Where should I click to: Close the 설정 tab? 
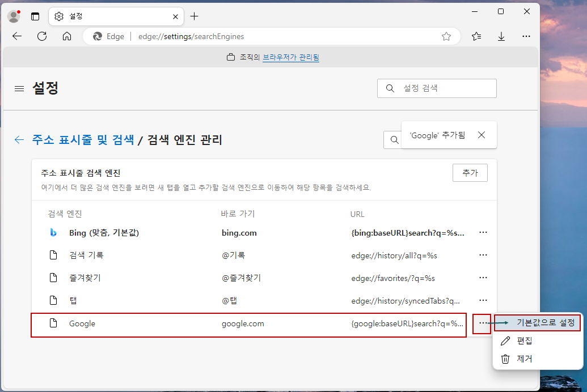pos(175,16)
